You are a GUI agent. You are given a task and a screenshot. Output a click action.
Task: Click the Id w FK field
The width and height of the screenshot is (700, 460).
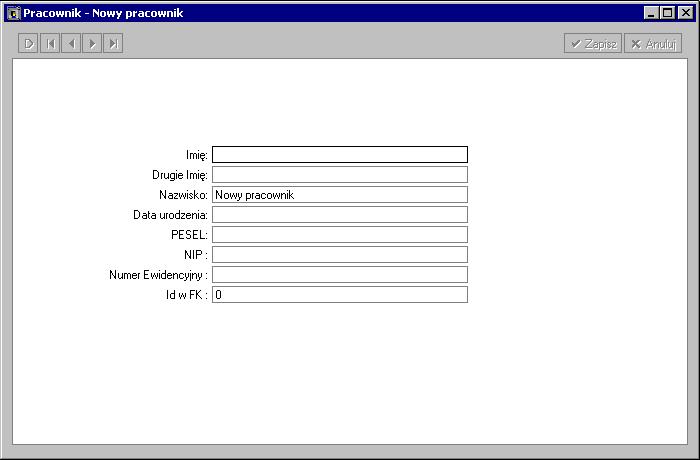click(340, 295)
